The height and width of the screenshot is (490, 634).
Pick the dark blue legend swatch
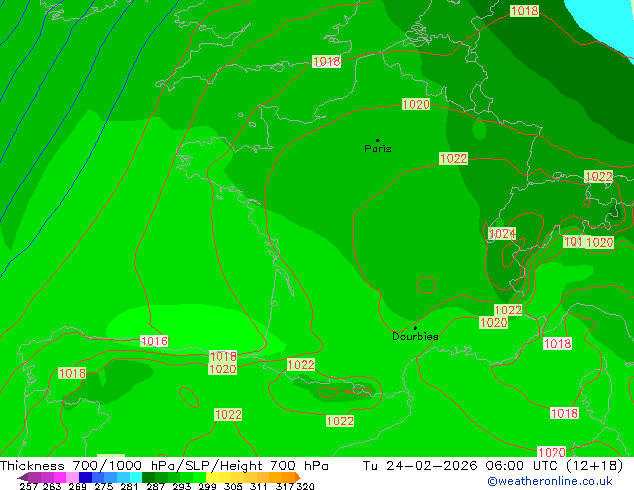coord(85,477)
